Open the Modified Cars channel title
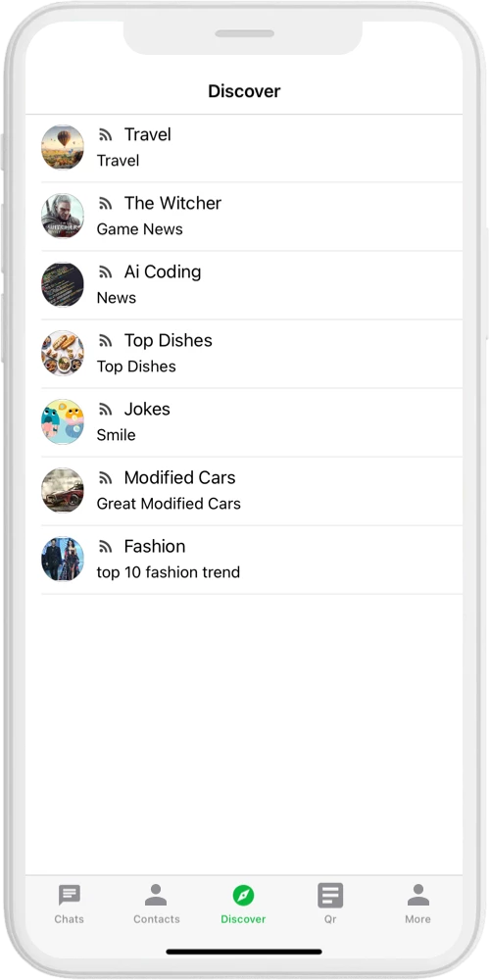Screen dimensions: 490x980 [179, 477]
